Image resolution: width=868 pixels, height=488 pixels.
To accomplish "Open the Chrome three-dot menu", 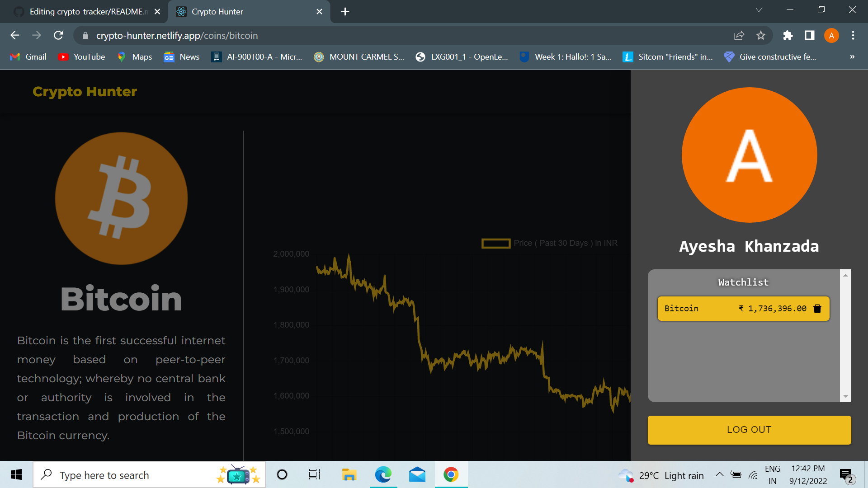I will pyautogui.click(x=853, y=35).
